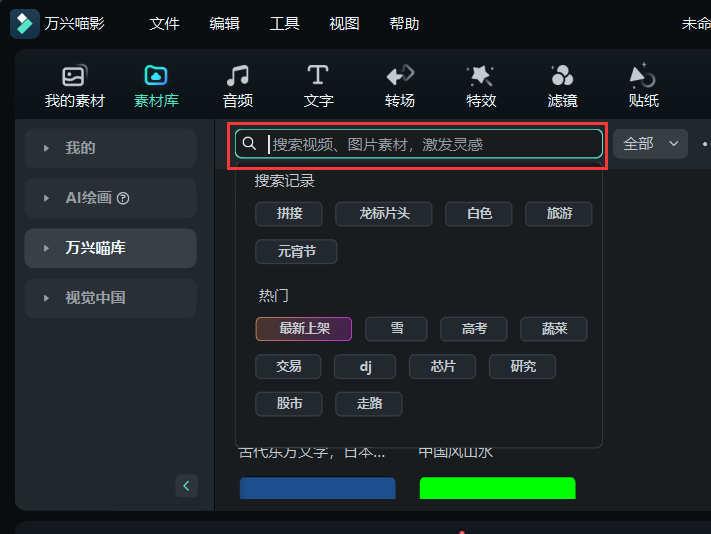The image size is (711, 534).
Task: Choose the hot tag 走路
Action: pyautogui.click(x=369, y=404)
